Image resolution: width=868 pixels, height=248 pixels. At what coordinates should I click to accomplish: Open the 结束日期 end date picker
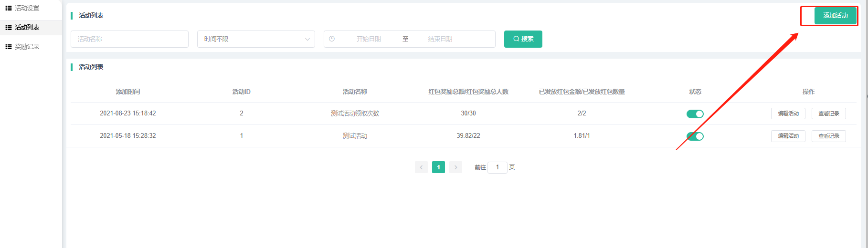(x=440, y=39)
